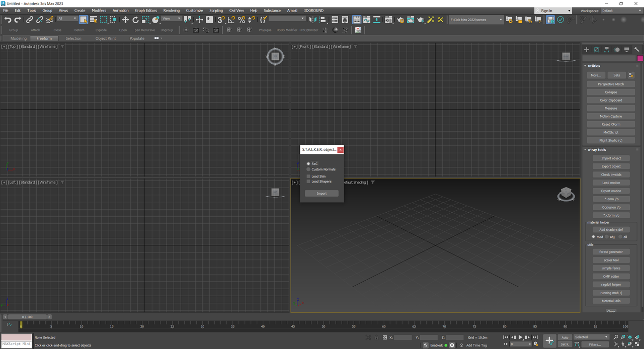Open the Scripting menu
644x349 pixels.
point(216,11)
